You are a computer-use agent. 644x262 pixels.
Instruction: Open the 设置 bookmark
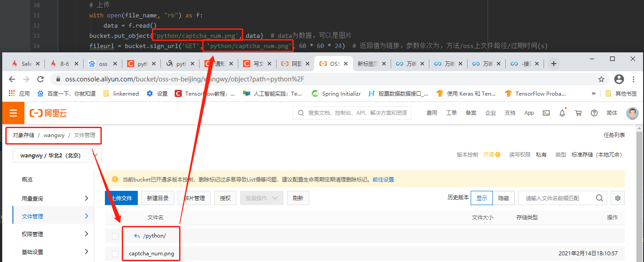tap(157, 93)
